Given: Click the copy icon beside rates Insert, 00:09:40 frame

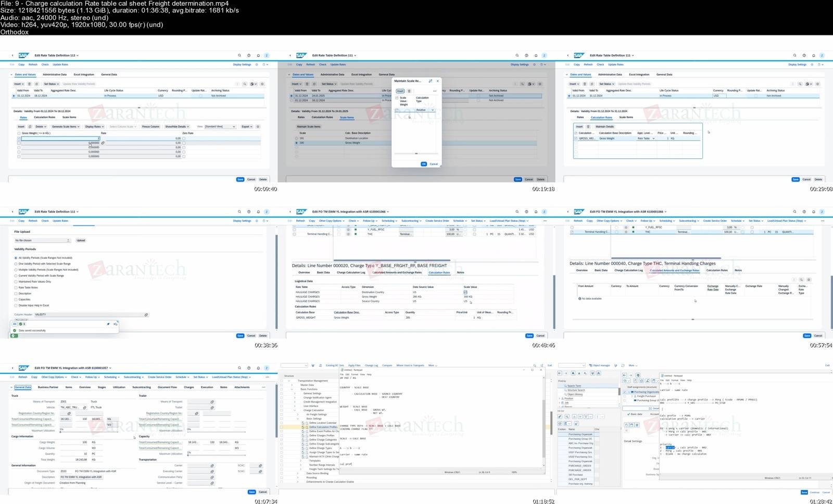Looking at the screenshot, I should pos(30,127).
